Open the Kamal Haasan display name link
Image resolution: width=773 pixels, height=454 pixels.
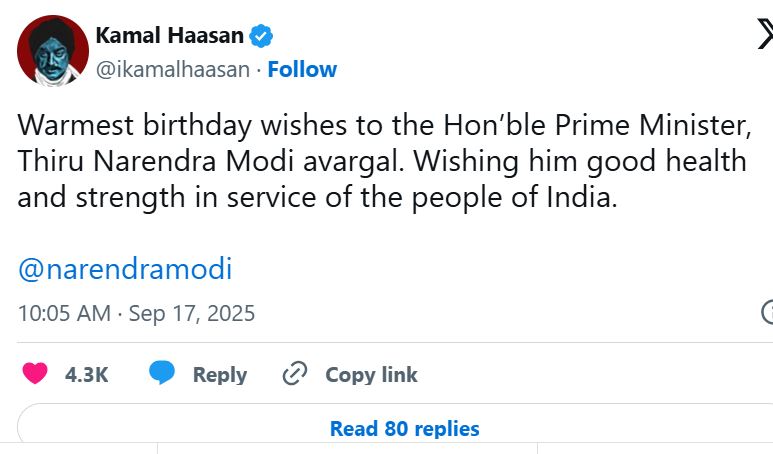(x=169, y=36)
